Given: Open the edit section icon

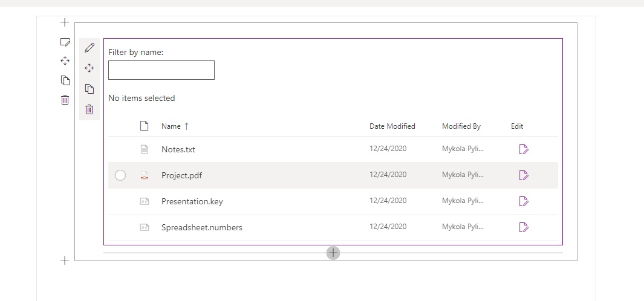Looking at the screenshot, I should pos(65,42).
